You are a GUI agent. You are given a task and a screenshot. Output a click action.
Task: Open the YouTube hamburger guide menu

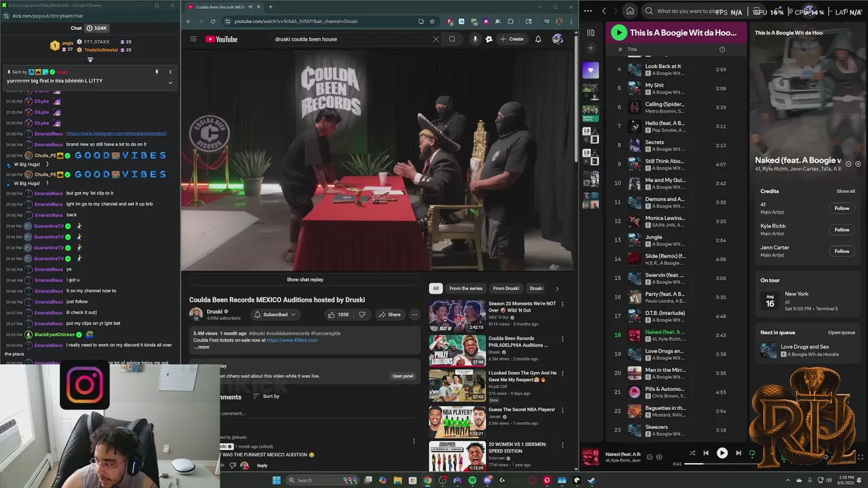[x=193, y=39]
